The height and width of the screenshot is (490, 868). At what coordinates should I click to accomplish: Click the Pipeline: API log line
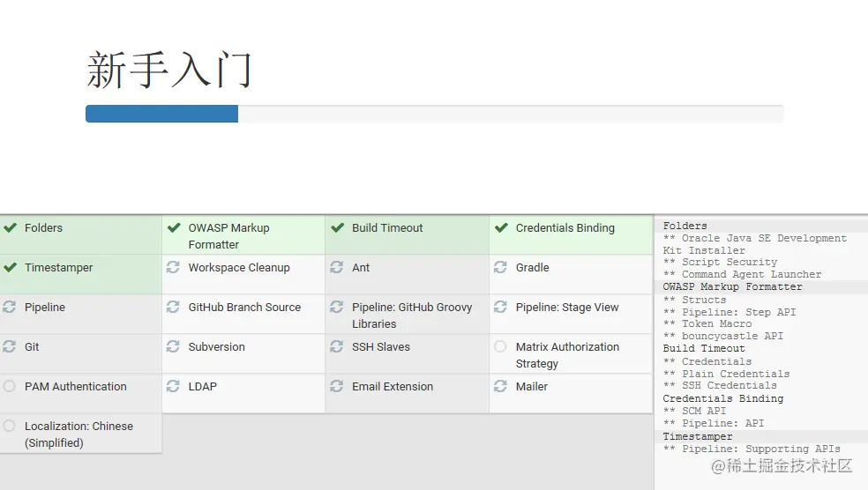click(x=714, y=423)
